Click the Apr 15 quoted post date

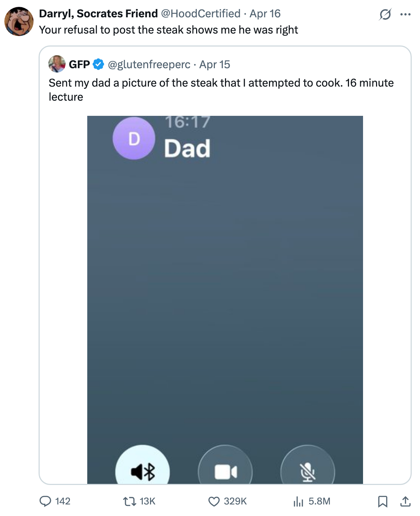point(215,65)
